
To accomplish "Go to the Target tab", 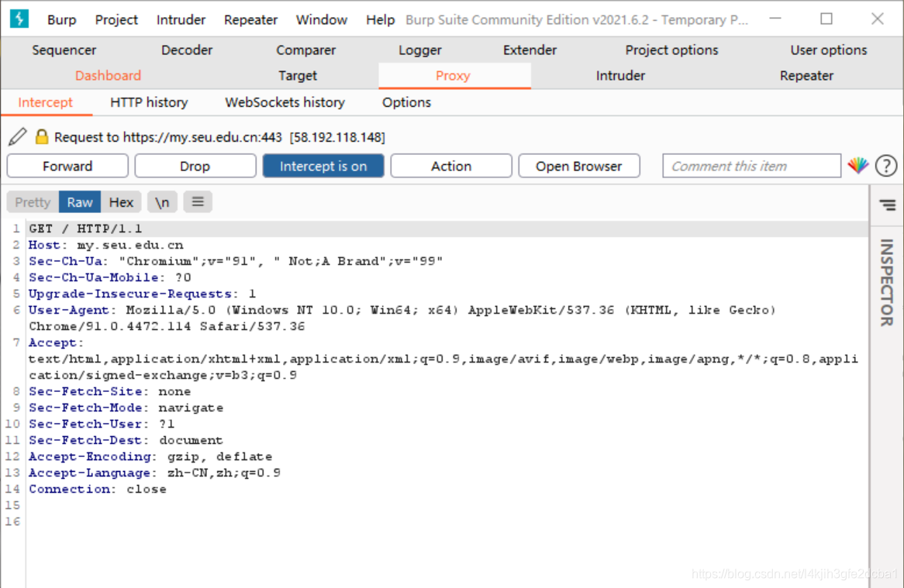I will tap(298, 75).
